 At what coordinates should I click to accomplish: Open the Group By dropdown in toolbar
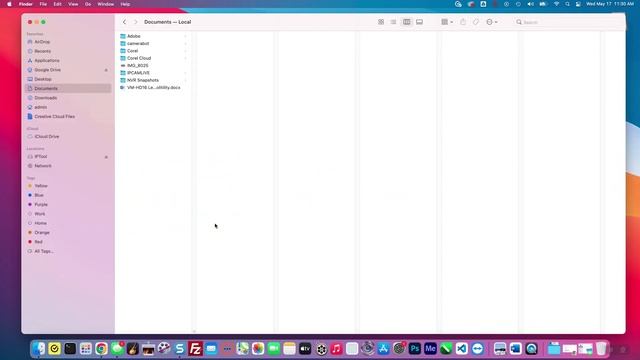(447, 22)
